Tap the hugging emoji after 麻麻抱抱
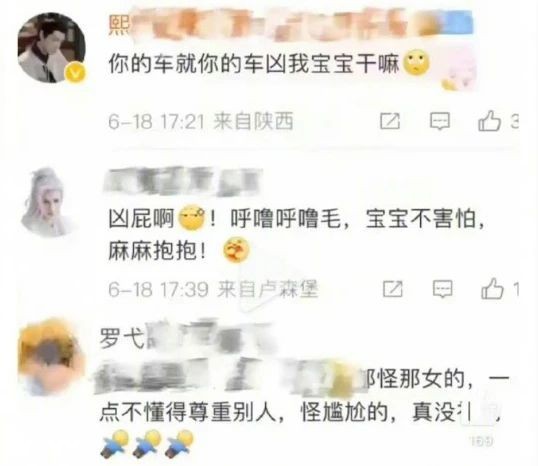The width and height of the screenshot is (538, 466). tap(236, 250)
